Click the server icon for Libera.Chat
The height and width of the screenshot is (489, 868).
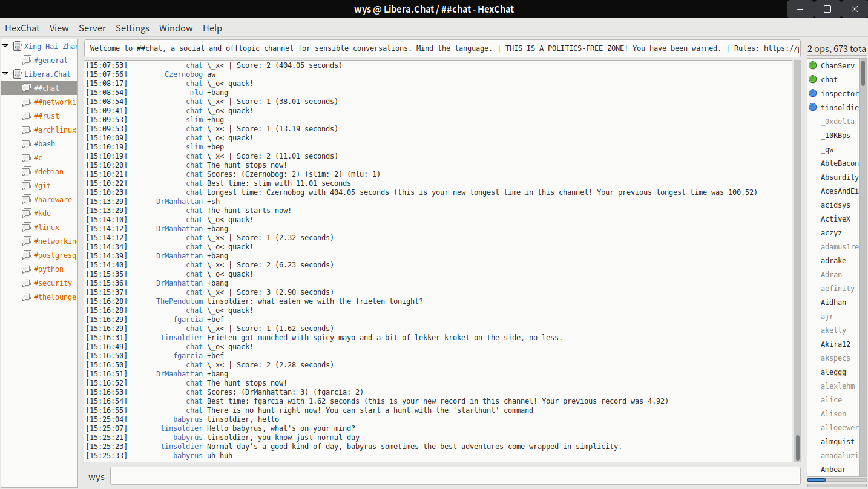coord(17,74)
